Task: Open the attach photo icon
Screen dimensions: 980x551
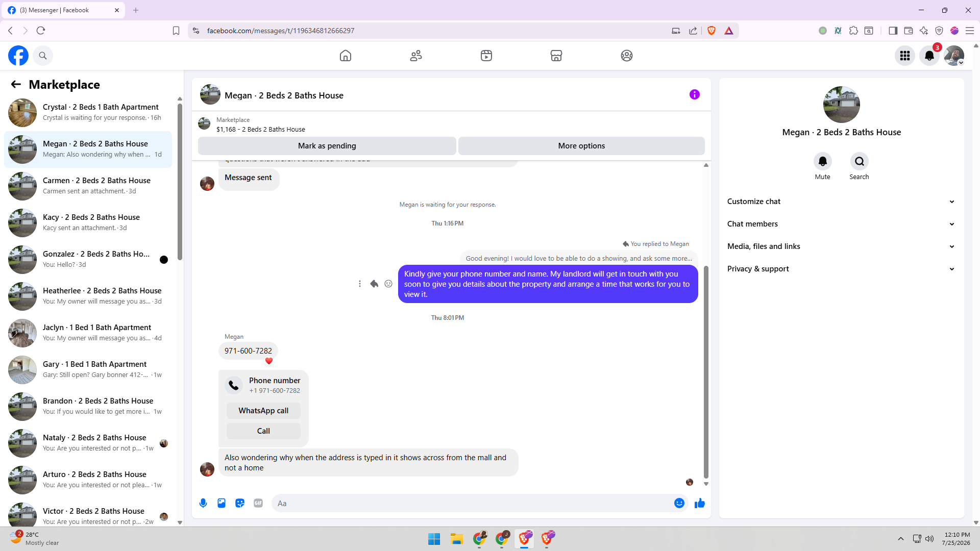Action: 222,503
